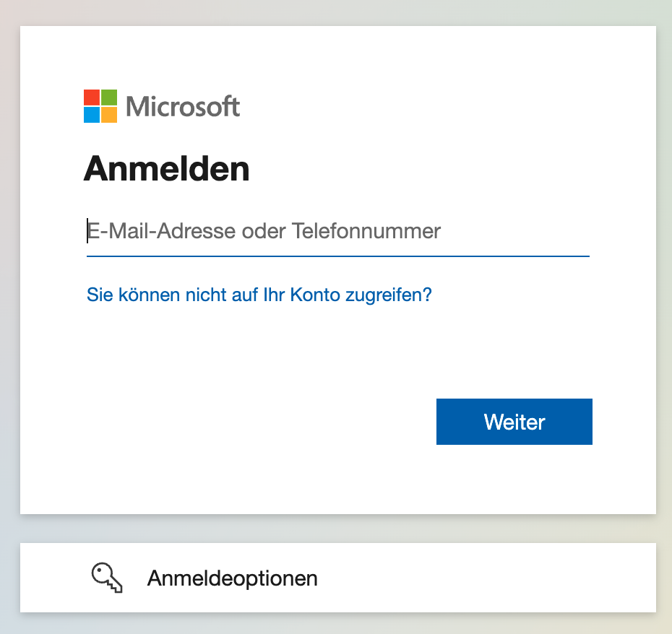Click the key icon beside Anmeldeoptionen
The height and width of the screenshot is (634, 672).
pyautogui.click(x=107, y=578)
